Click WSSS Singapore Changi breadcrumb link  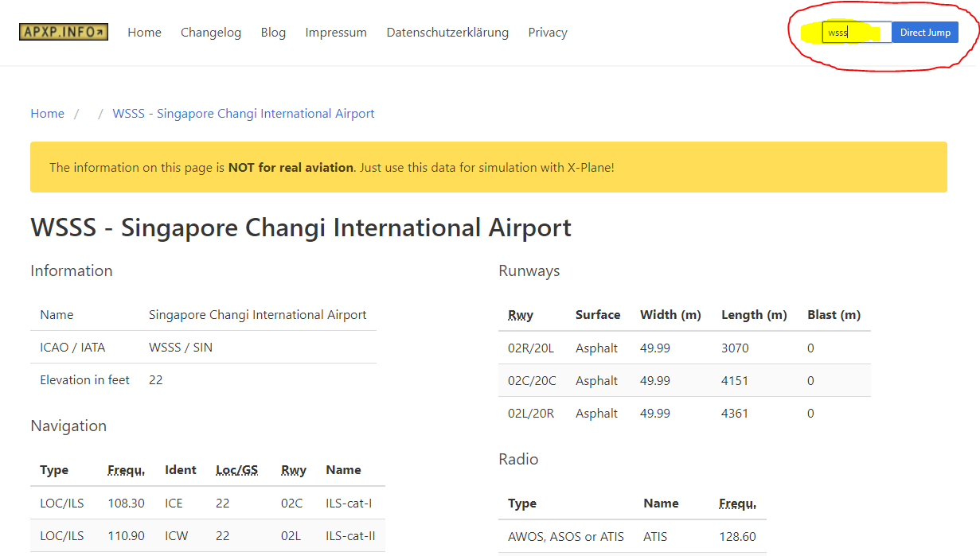pyautogui.click(x=244, y=114)
